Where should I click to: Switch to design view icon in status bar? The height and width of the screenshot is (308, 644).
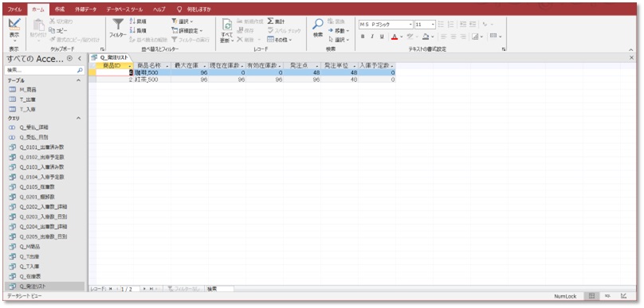pos(623,296)
